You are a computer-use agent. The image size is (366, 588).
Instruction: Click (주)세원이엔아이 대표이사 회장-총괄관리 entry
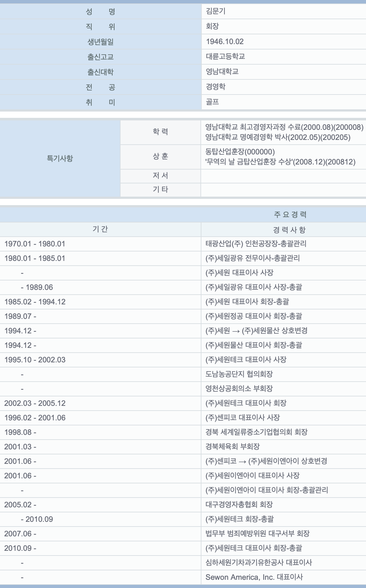tap(267, 490)
